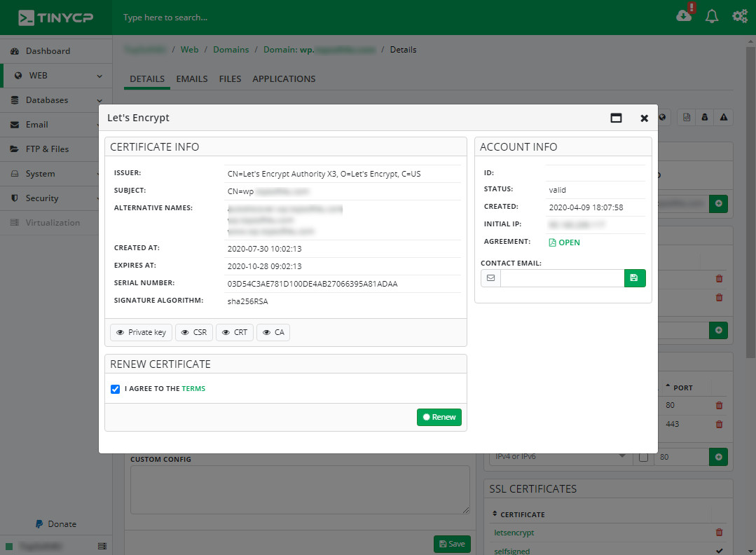756x555 pixels.
Task: Click the serial number 03D54C3AE781D100DE4AB27066395A81ADAA
Action: (x=312, y=284)
